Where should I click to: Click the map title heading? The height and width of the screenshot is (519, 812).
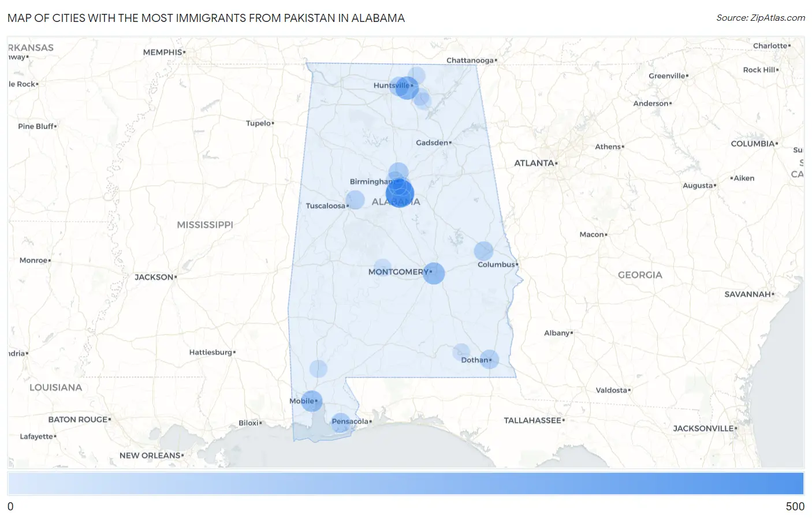pyautogui.click(x=206, y=18)
